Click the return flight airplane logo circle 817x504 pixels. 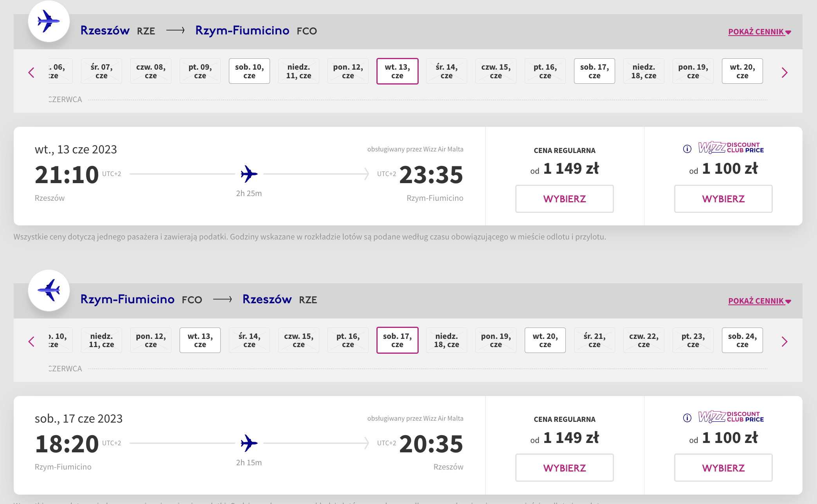49,290
